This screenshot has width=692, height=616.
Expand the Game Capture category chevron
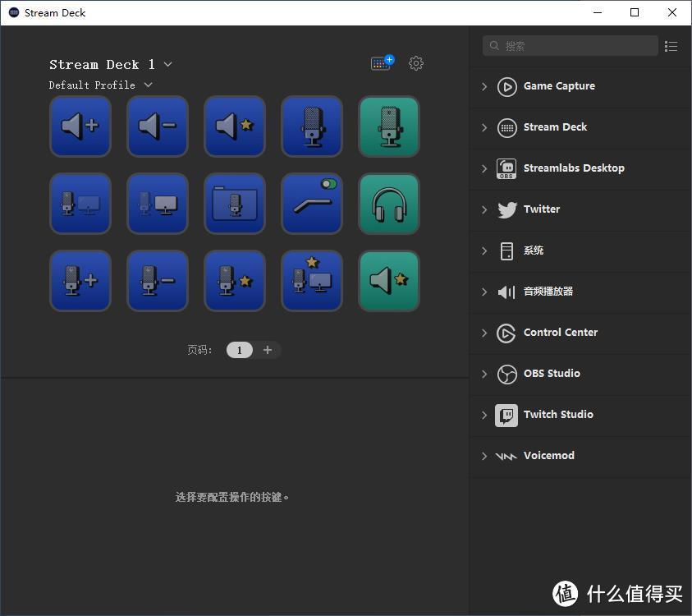tap(484, 86)
